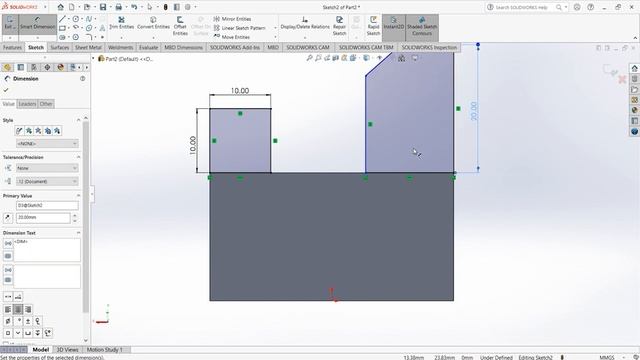This screenshot has width=640, height=360.
Task: Open the SOLIDWORKS Add-Ins tab
Action: click(235, 47)
